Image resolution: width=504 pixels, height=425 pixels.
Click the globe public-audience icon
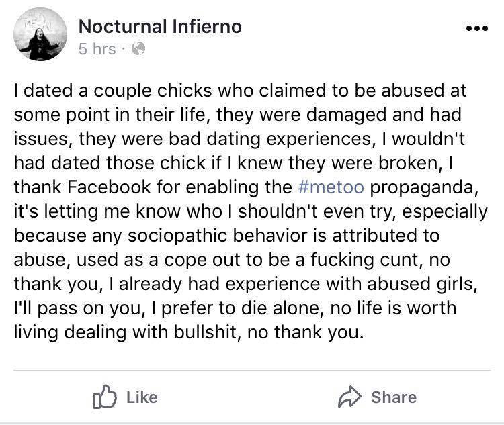coord(138,49)
